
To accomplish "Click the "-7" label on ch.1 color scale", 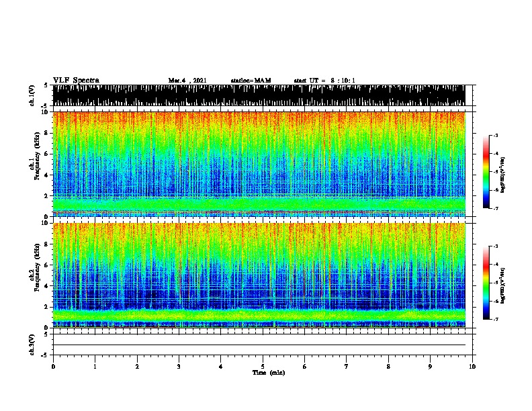I will click(496, 208).
